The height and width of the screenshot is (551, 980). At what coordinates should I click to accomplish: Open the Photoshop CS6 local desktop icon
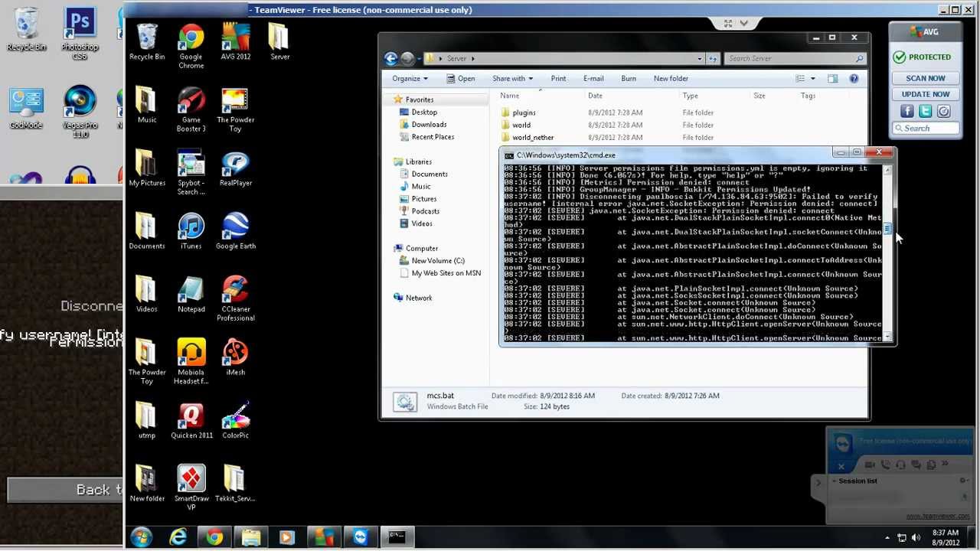(80, 34)
